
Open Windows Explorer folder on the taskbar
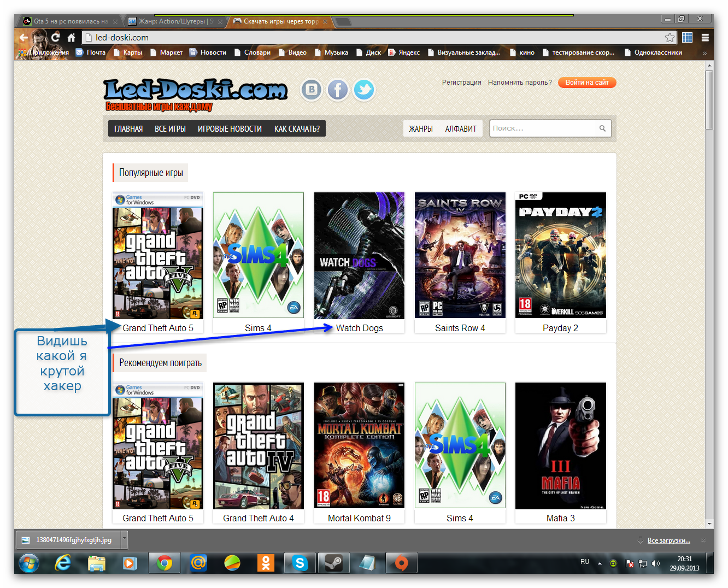(97, 563)
